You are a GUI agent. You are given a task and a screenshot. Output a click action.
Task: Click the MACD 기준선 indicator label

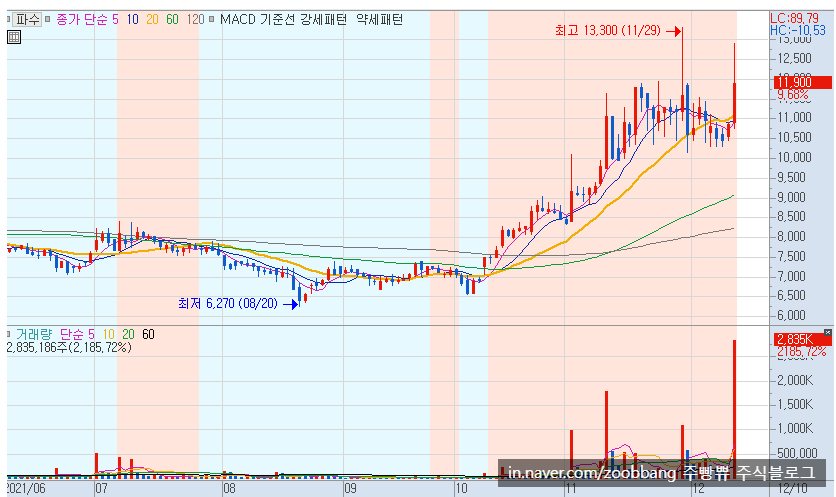point(257,20)
